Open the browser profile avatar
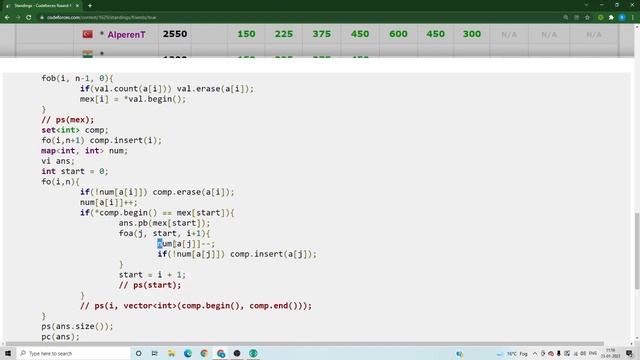The image size is (640, 360). (x=622, y=18)
